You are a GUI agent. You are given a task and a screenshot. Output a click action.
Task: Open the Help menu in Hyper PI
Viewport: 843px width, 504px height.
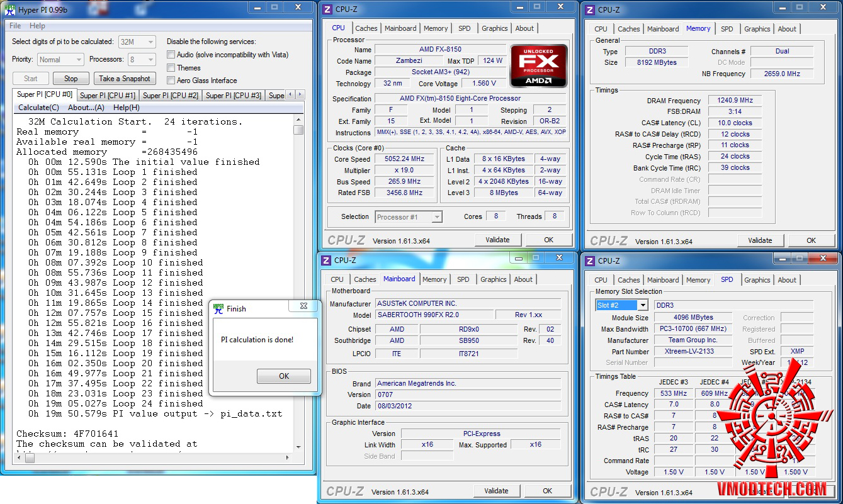(37, 26)
